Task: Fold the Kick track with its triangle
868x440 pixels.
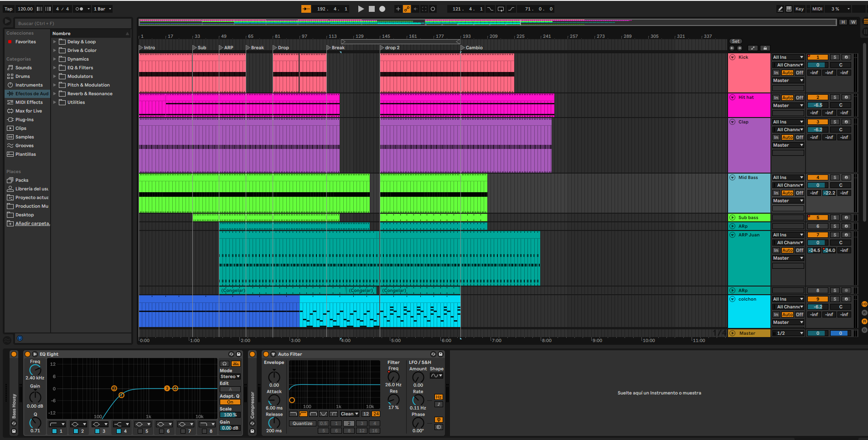Action: pos(733,57)
